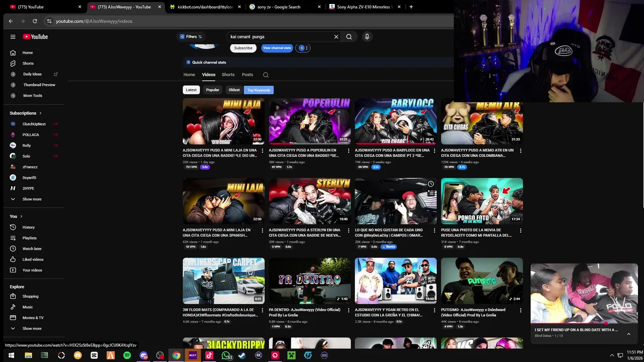Image resolution: width=644 pixels, height=362 pixels.
Task: Switch to the channel Videos tab
Action: pos(208,75)
